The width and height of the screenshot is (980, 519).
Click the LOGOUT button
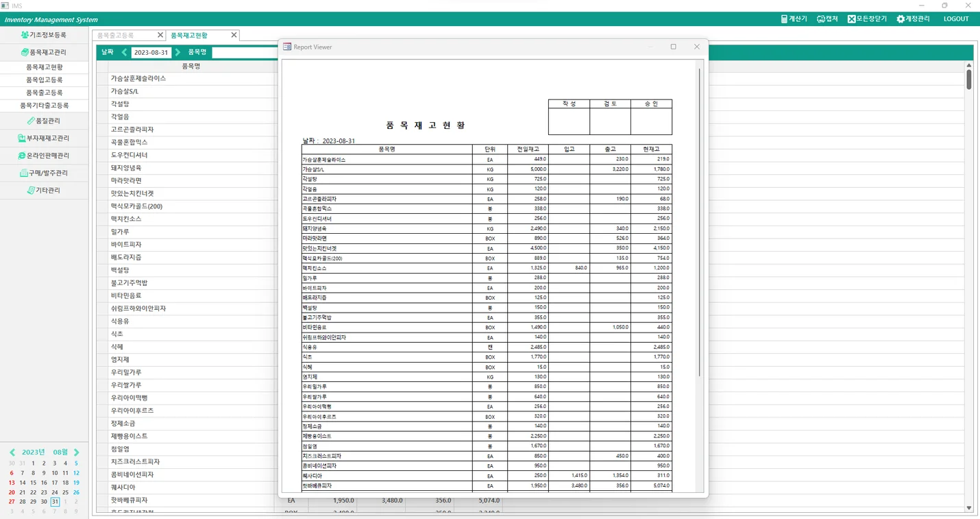956,19
